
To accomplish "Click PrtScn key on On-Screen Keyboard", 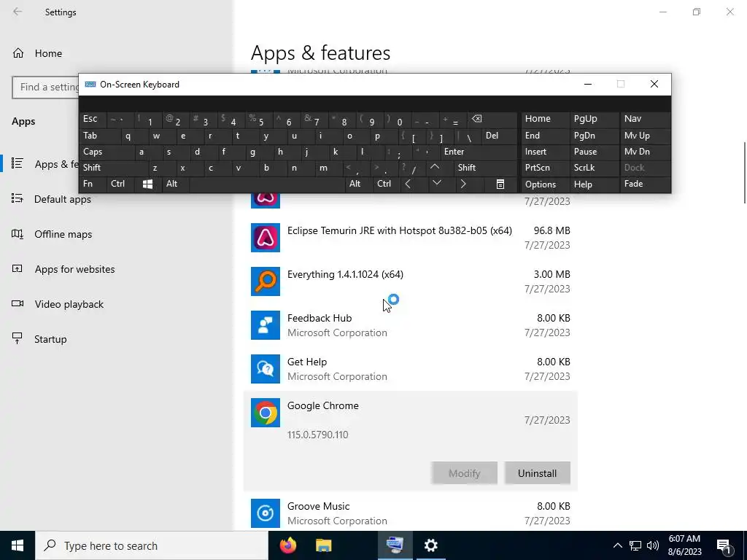I will 545,168.
